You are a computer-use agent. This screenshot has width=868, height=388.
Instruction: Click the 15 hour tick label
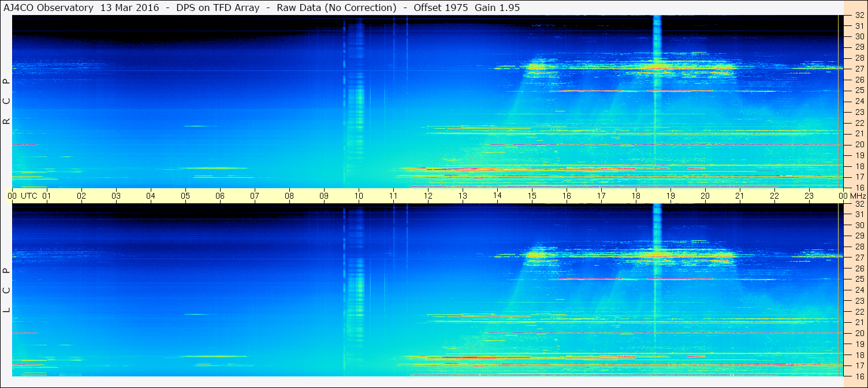tap(532, 196)
